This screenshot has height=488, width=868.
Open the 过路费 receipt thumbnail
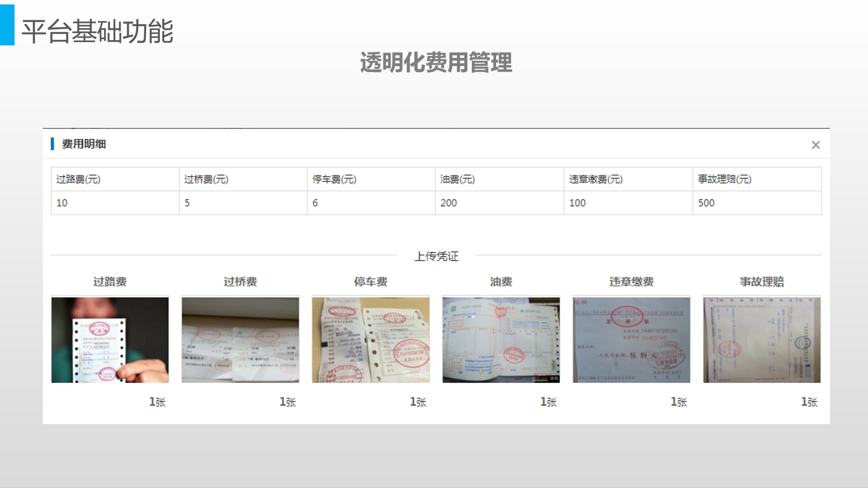[x=110, y=340]
